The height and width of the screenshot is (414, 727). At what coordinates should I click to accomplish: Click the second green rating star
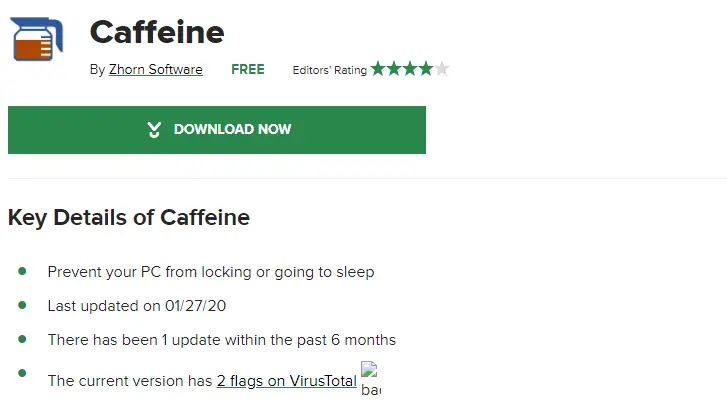click(394, 69)
